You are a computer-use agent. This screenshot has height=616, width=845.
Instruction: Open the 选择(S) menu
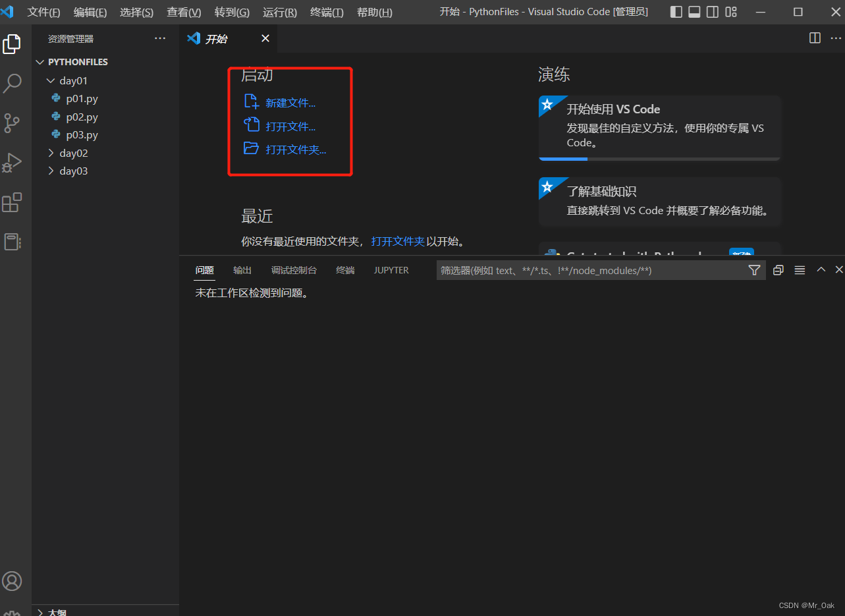(136, 13)
